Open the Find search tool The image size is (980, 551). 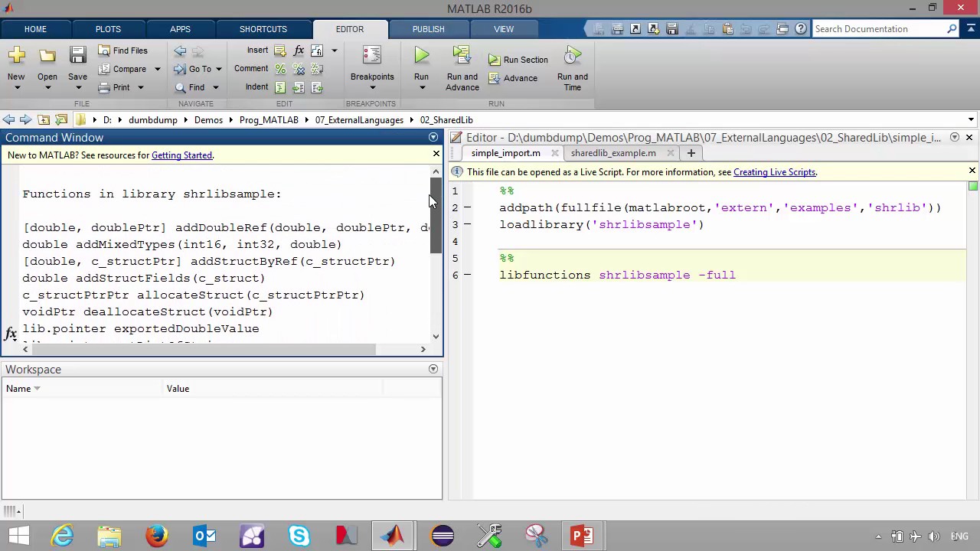coord(190,87)
